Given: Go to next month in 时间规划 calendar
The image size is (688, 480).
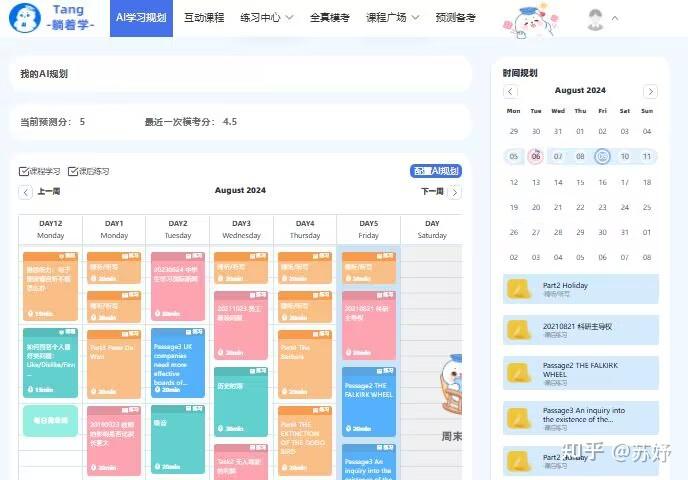Looking at the screenshot, I should (x=650, y=91).
